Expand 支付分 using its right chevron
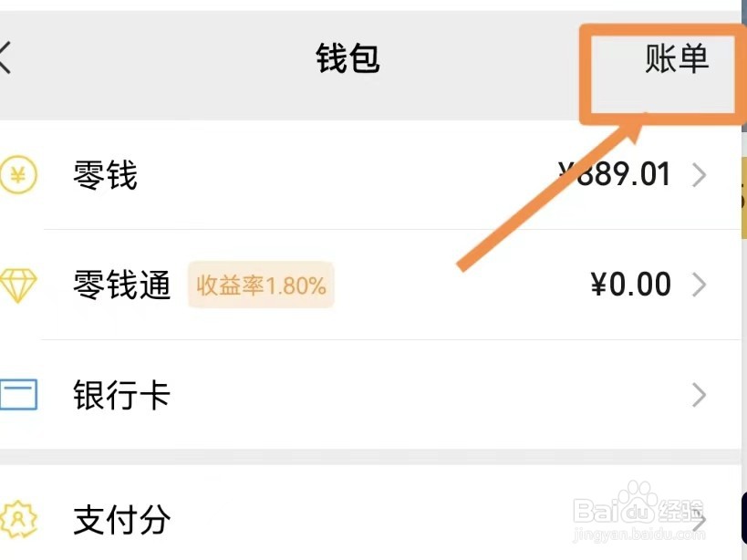The width and height of the screenshot is (747, 560). 699,520
